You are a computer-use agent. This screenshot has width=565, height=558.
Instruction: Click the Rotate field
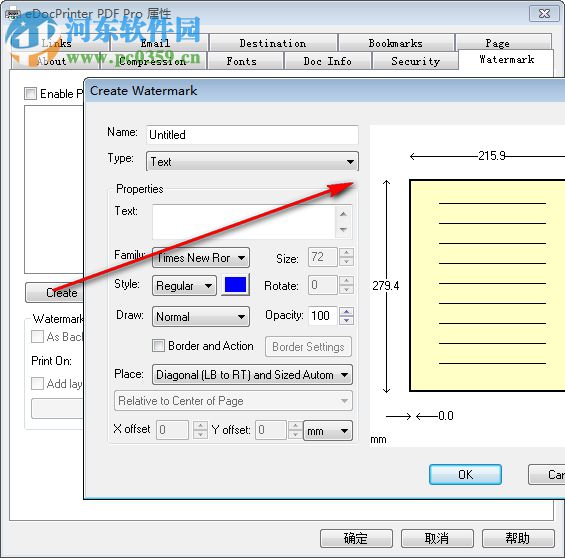coord(322,285)
